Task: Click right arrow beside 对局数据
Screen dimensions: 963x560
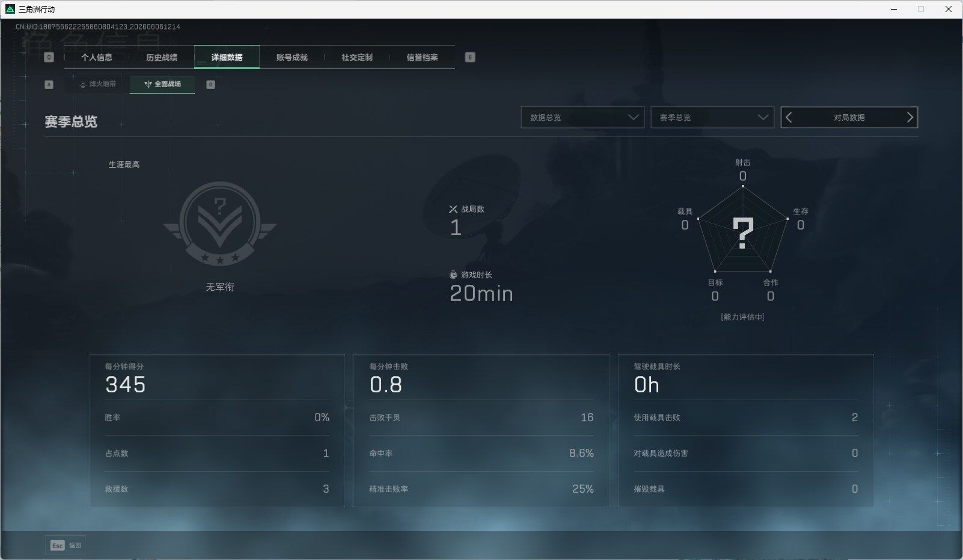Action: (909, 117)
